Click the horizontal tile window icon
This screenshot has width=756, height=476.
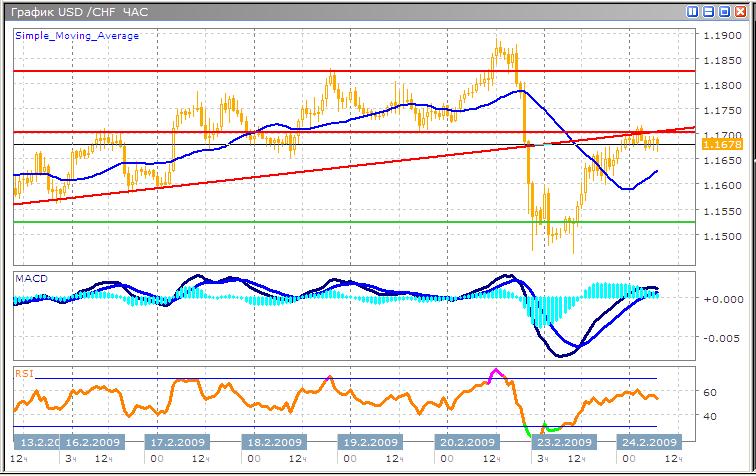coord(708,12)
